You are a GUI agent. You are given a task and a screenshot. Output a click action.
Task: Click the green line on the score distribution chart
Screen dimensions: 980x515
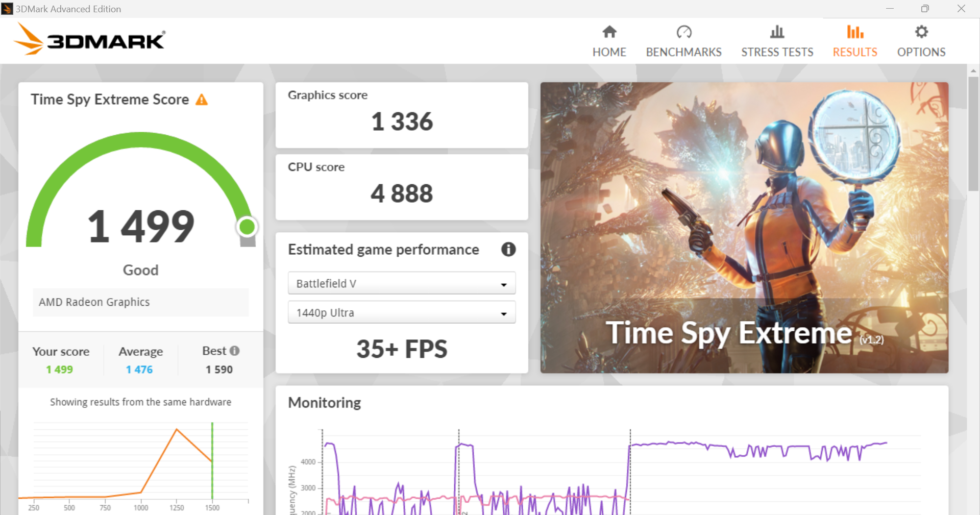[x=212, y=460]
